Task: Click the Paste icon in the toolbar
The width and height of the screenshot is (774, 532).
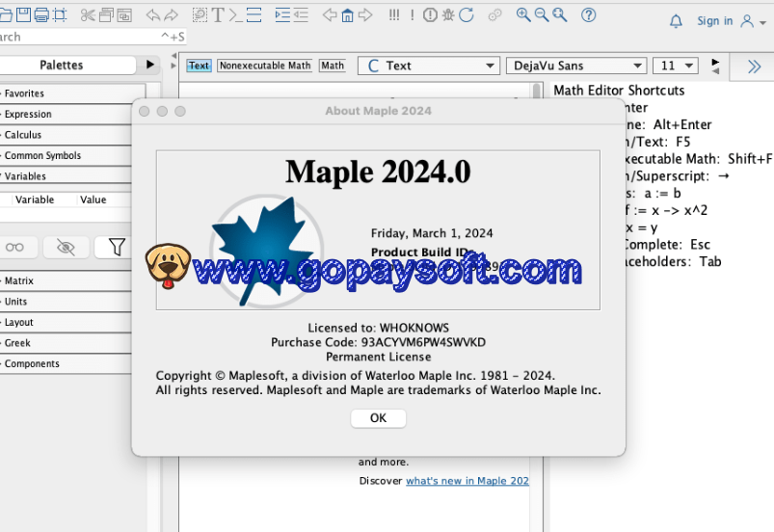Action: pos(124,15)
